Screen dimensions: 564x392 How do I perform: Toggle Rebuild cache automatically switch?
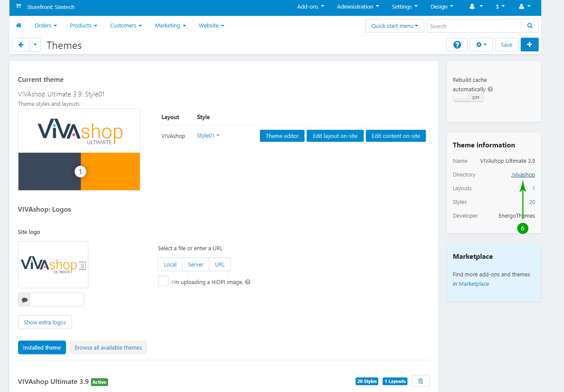pos(468,98)
